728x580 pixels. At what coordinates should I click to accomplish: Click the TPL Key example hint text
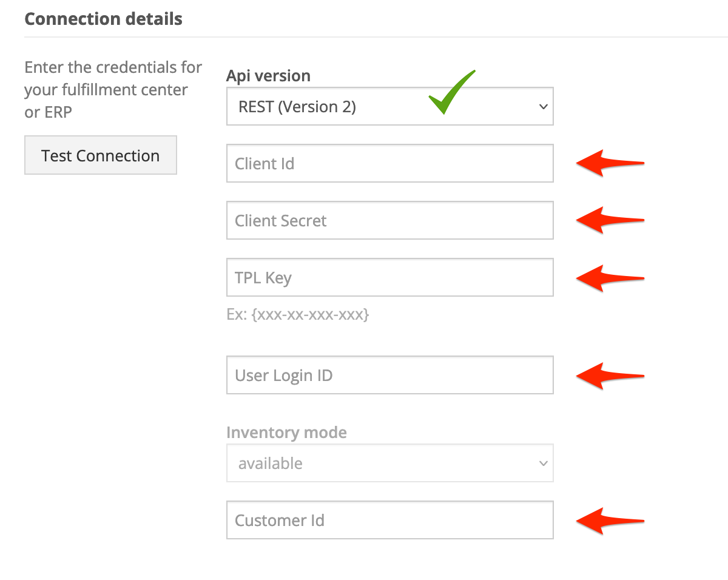click(x=297, y=314)
